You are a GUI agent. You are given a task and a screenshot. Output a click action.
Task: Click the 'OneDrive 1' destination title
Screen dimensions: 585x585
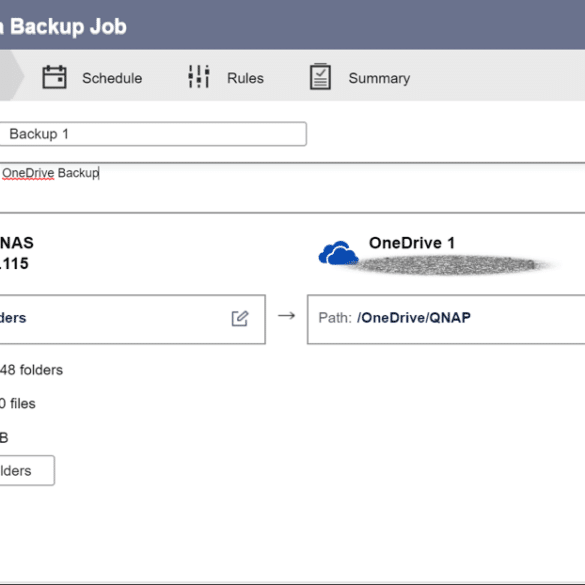(x=412, y=243)
